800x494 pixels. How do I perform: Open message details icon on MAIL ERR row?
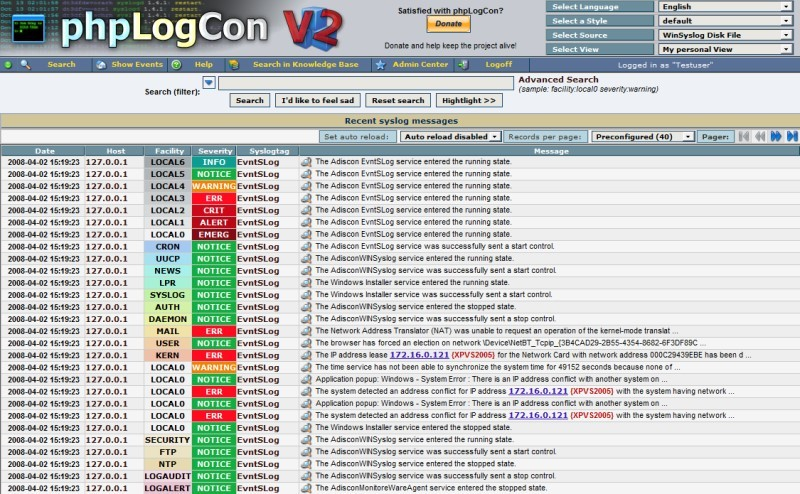point(306,331)
